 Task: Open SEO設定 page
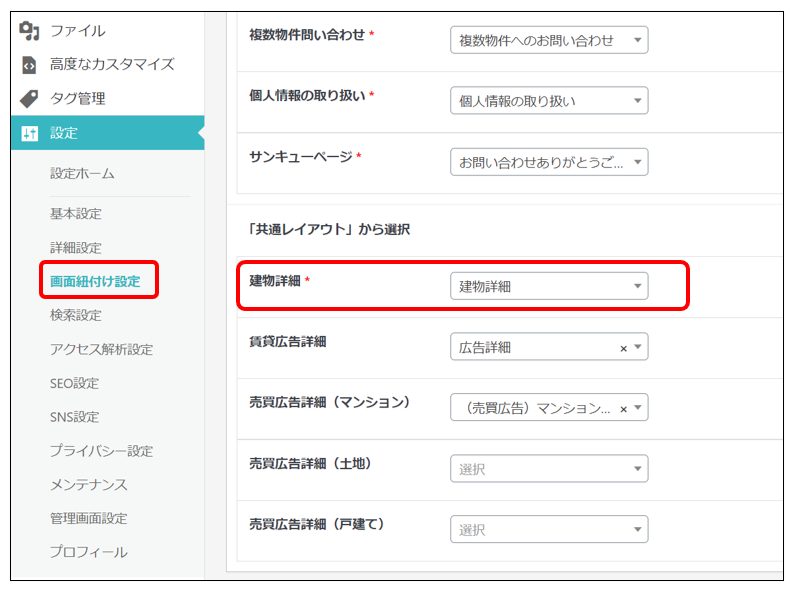74,383
